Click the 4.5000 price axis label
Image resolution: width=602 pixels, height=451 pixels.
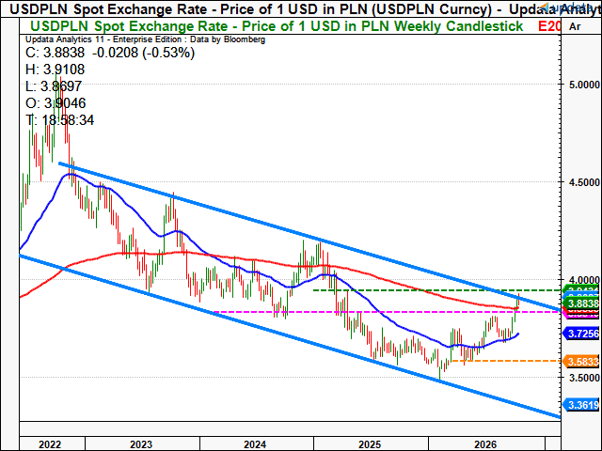pyautogui.click(x=583, y=182)
